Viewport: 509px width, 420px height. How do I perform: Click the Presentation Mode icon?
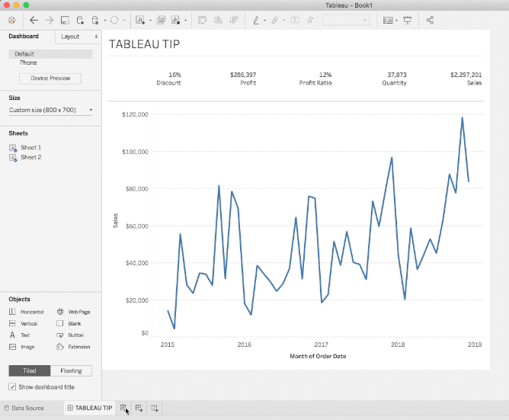pos(408,20)
